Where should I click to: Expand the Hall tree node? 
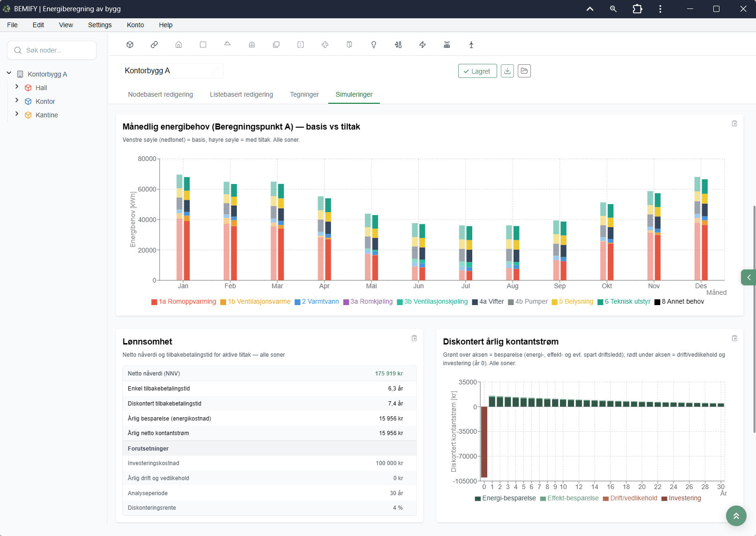click(17, 87)
